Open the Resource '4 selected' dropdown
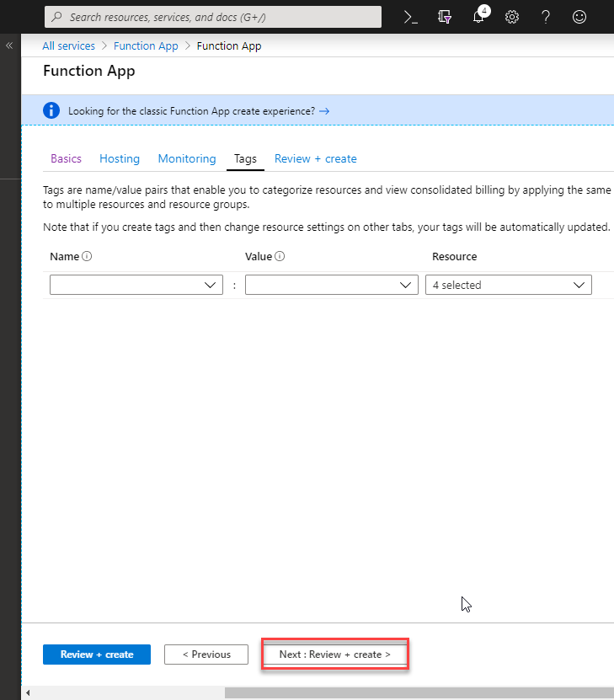 tap(508, 286)
